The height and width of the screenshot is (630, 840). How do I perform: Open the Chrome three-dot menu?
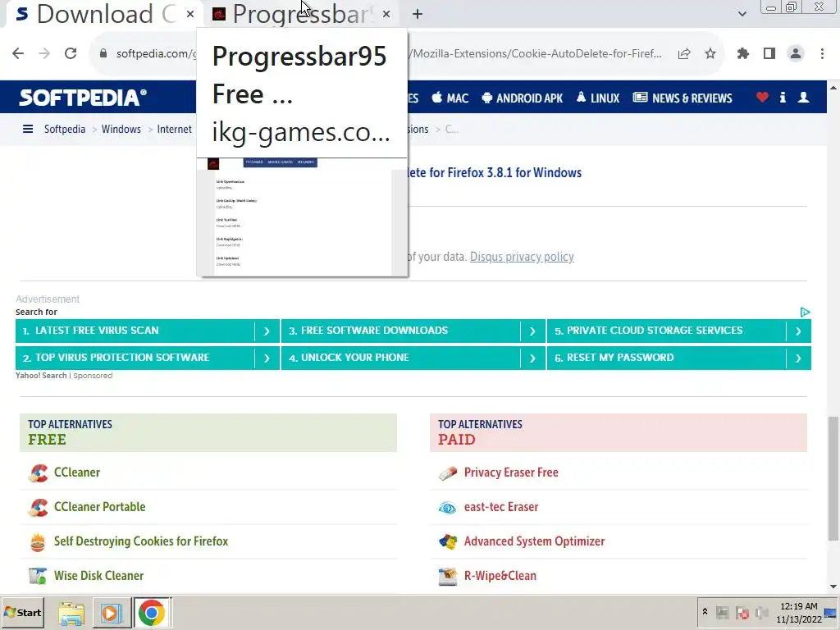coord(822,53)
